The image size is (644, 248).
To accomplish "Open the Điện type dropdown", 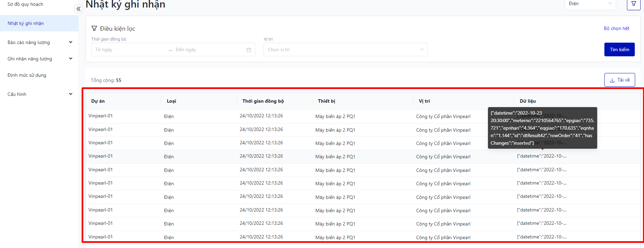I will [590, 4].
